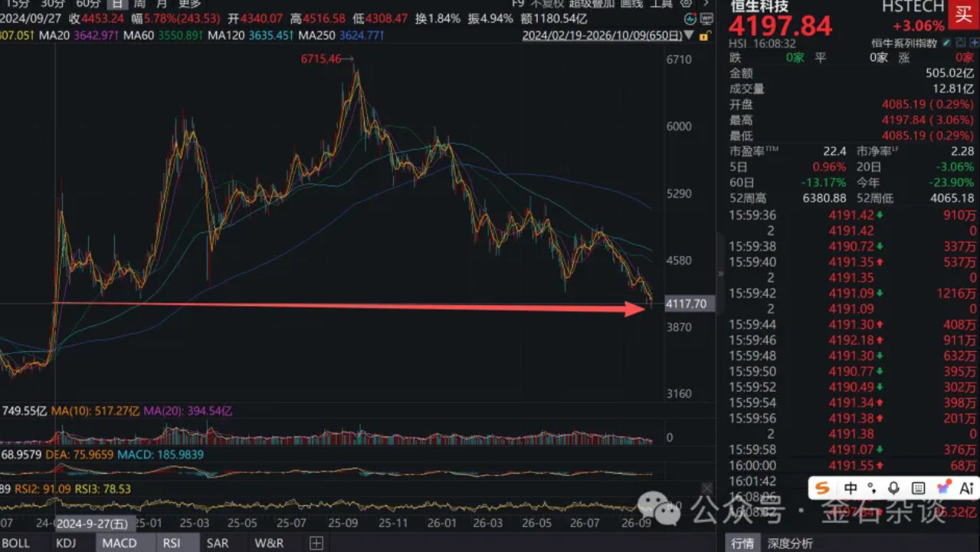Image resolution: width=980 pixels, height=552 pixels.
Task: Toggle the 中 Chinese input mode
Action: [851, 488]
